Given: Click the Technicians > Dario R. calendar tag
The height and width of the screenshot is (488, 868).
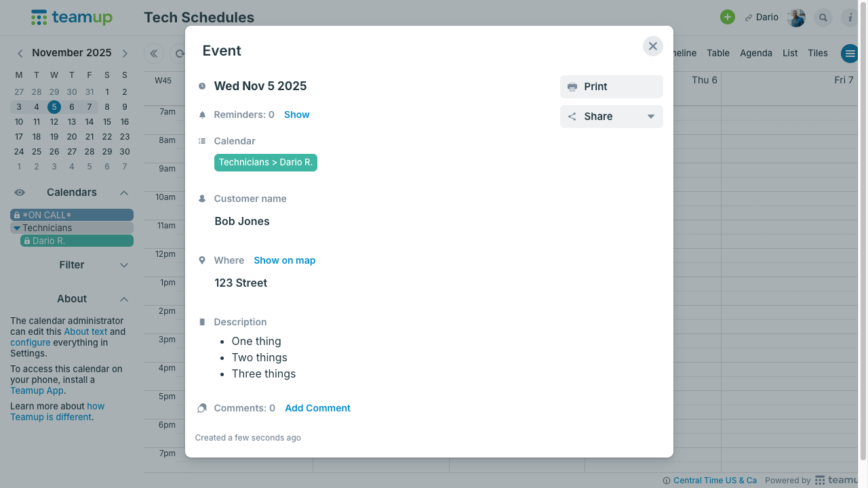Looking at the screenshot, I should 265,163.
